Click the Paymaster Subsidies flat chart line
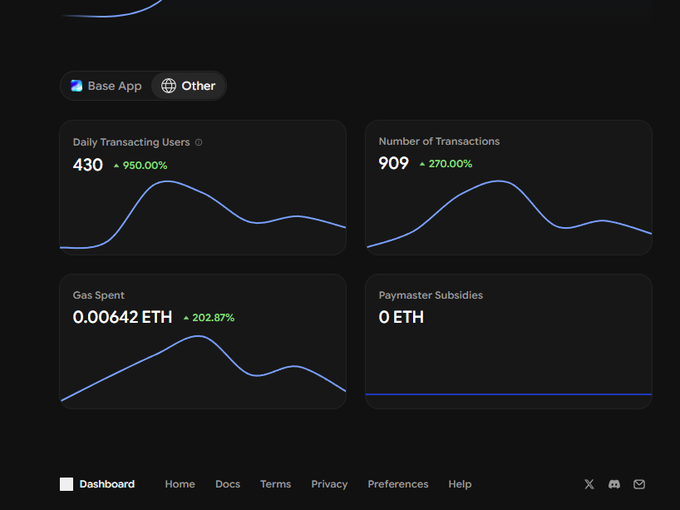This screenshot has height=510, width=680. coord(509,394)
